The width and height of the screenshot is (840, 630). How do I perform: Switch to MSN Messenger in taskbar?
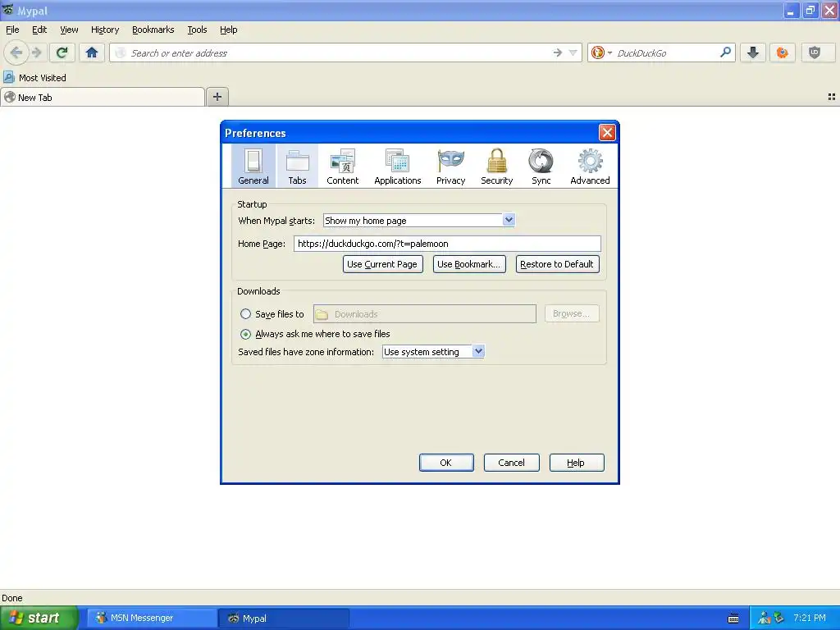point(152,619)
